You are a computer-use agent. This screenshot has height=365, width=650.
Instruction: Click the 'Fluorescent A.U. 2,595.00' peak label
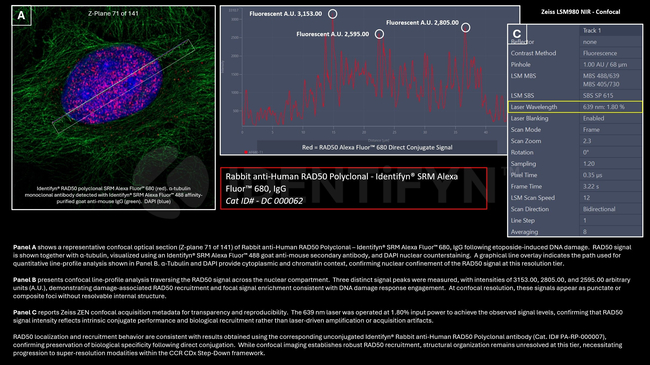(x=332, y=34)
